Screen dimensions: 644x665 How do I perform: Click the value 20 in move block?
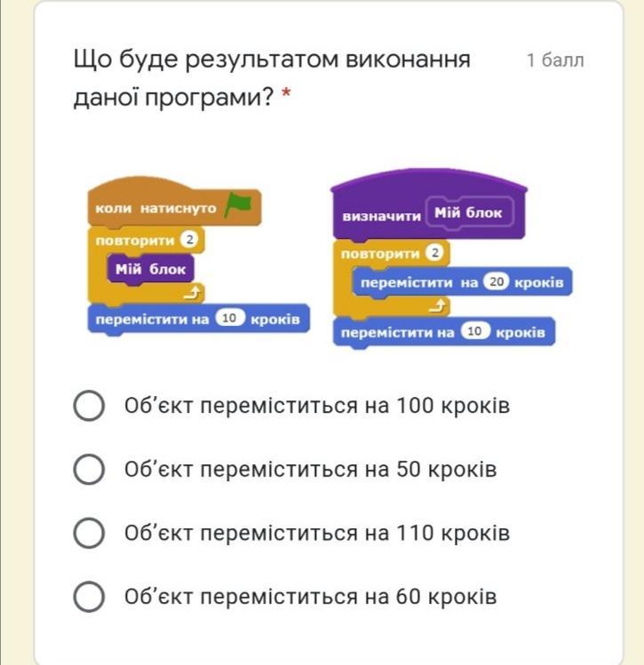[x=497, y=282]
